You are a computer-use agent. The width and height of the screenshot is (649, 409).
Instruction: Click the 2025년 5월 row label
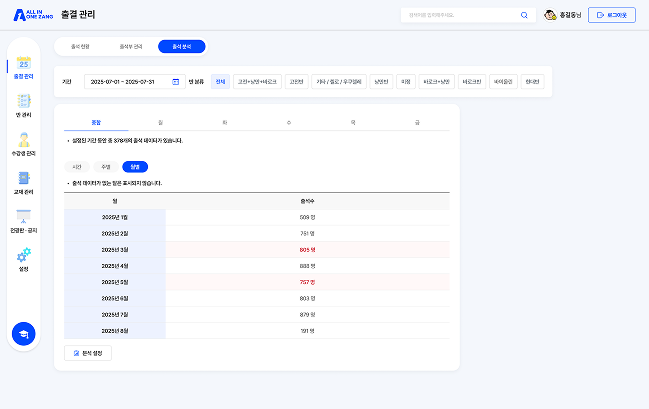click(x=115, y=282)
